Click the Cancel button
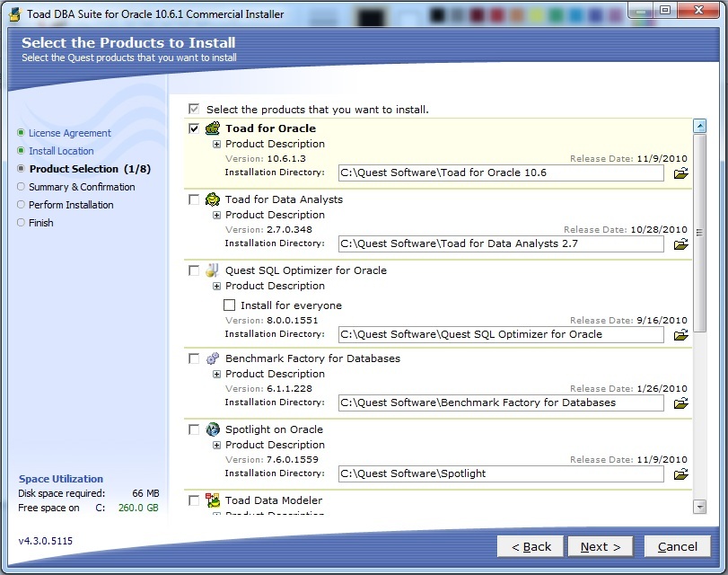728x575 pixels. (x=678, y=546)
